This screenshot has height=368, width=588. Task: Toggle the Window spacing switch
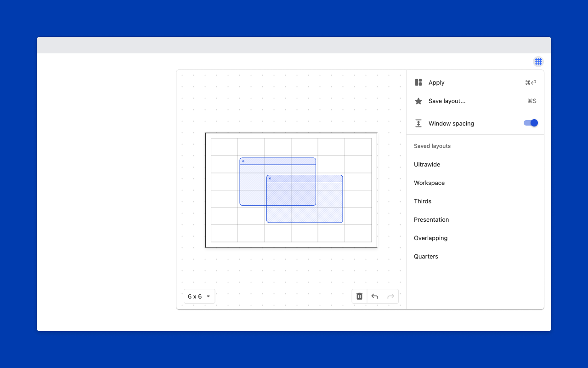[531, 123]
